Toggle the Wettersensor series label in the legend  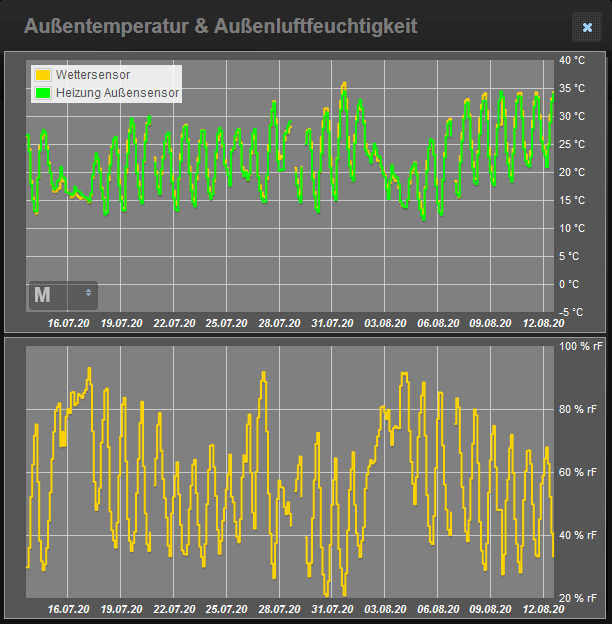92,75
